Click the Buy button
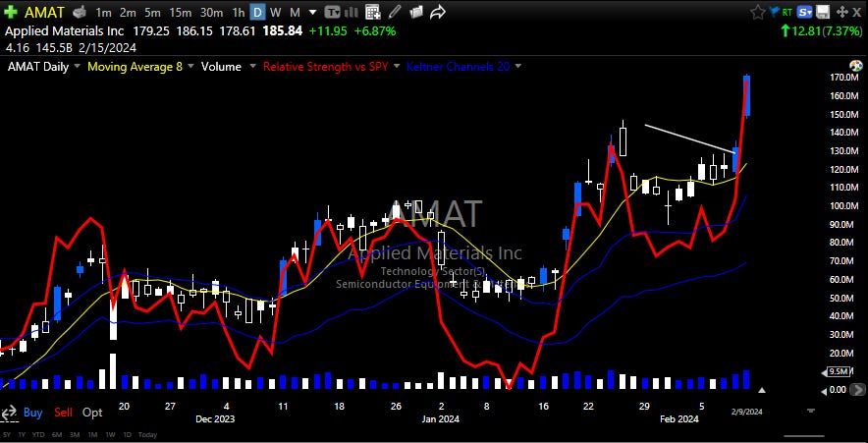The height and width of the screenshot is (443, 868). pos(32,413)
